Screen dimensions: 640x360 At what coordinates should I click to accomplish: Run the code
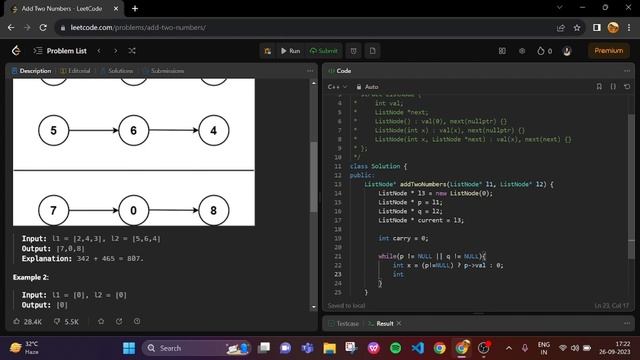point(290,51)
